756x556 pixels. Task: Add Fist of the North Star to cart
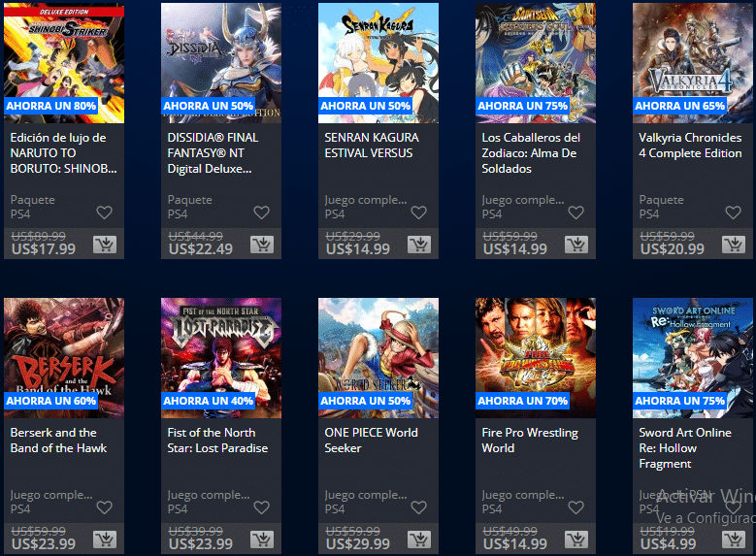(262, 540)
